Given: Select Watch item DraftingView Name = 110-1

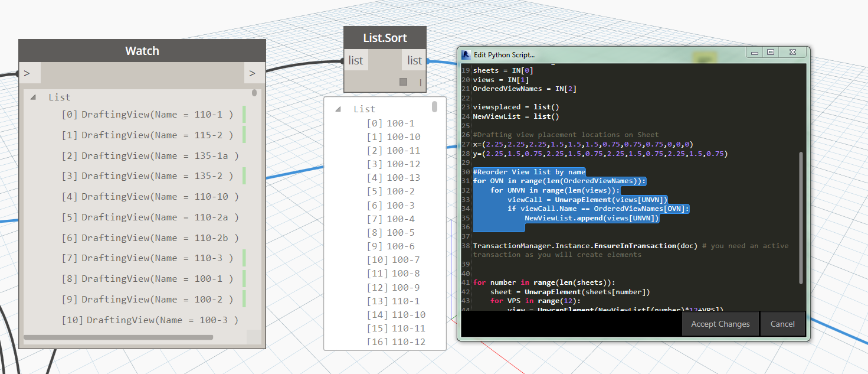Looking at the screenshot, I should (148, 115).
